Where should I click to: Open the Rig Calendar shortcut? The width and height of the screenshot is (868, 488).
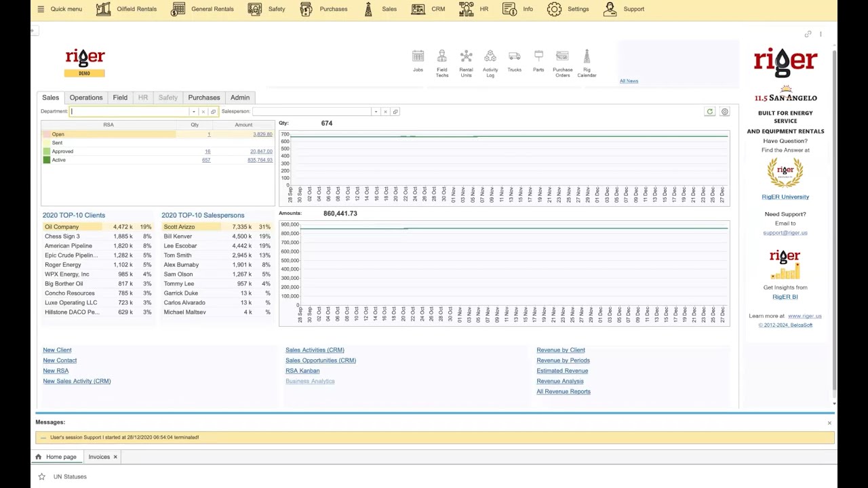click(x=587, y=63)
